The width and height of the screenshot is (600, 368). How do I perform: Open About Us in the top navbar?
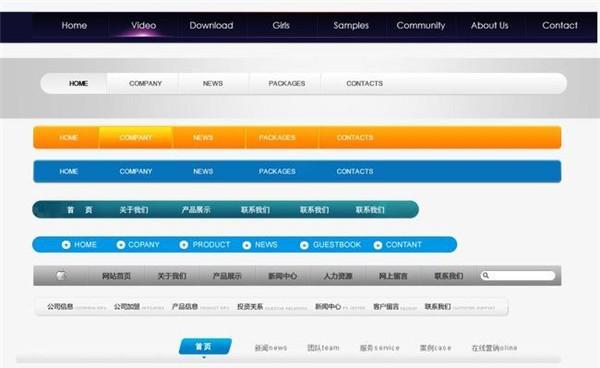490,25
